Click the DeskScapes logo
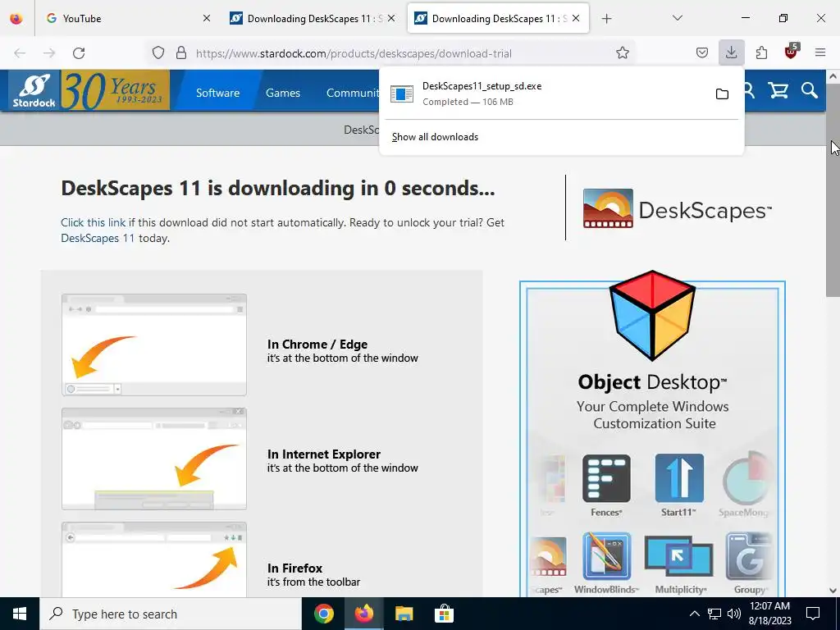Viewport: 840px width, 630px height. point(677,209)
